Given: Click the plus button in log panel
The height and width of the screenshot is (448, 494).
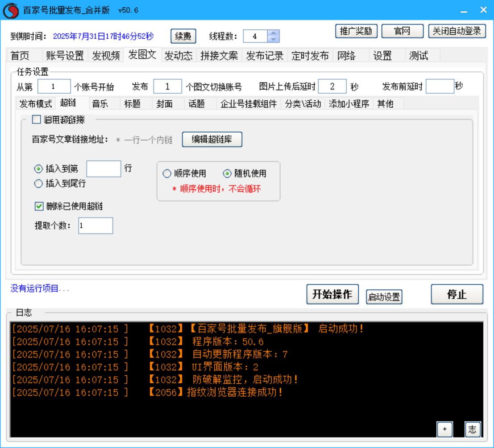Looking at the screenshot, I should [445, 429].
